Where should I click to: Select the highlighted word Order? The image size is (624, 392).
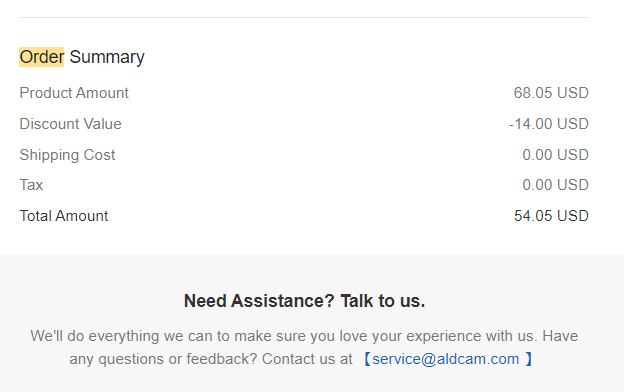tap(41, 57)
